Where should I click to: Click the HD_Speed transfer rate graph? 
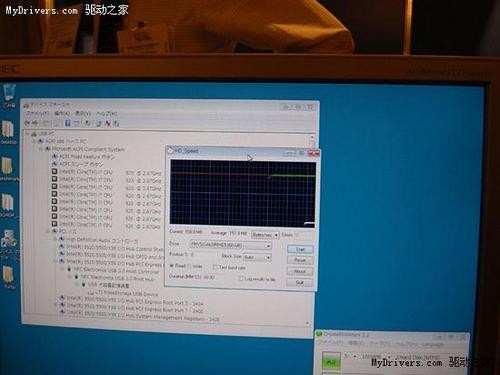242,193
